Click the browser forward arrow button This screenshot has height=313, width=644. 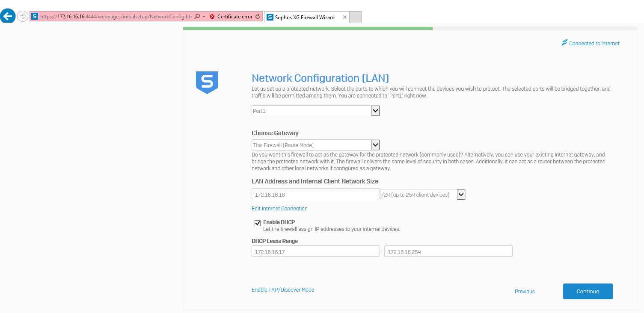pos(23,17)
